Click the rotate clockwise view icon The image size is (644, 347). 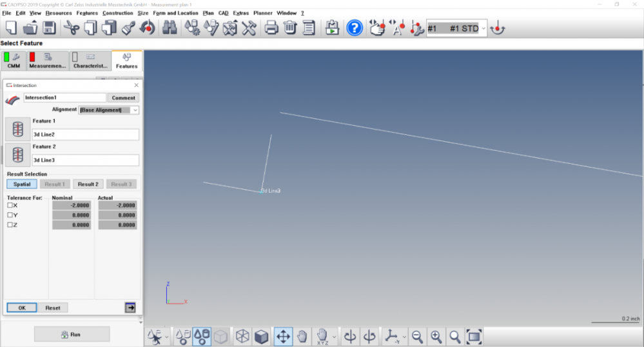pyautogui.click(x=350, y=337)
